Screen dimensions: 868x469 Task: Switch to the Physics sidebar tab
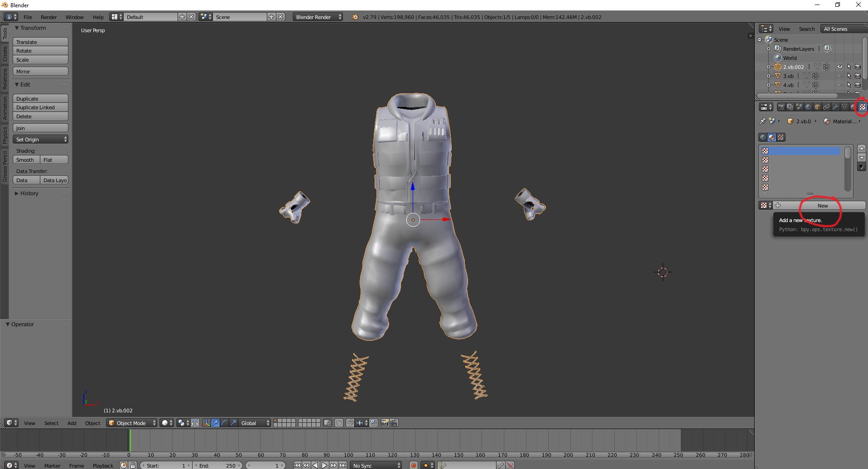click(5, 135)
